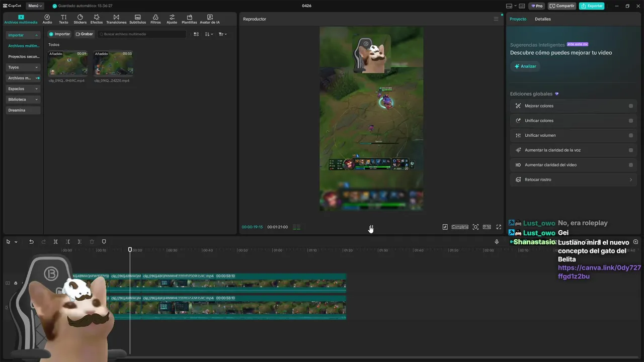Toggle fullscreen player view
The width and height of the screenshot is (644, 362).
(499, 227)
